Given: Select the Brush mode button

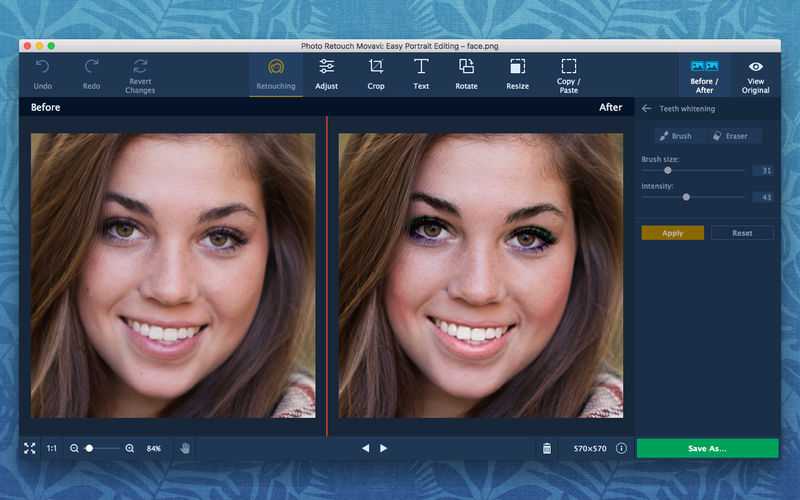Looking at the screenshot, I should (676, 136).
